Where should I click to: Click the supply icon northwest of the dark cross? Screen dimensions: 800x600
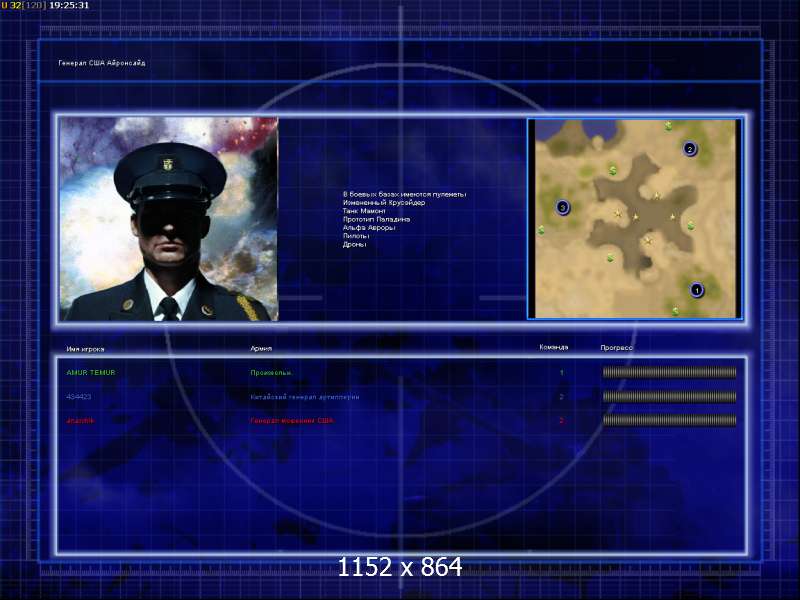pyautogui.click(x=613, y=170)
